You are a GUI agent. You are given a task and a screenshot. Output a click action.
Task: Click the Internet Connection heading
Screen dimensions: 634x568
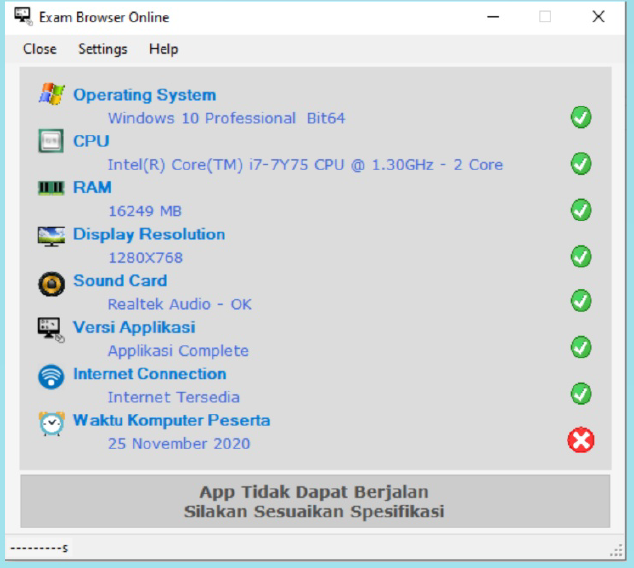[x=150, y=374]
